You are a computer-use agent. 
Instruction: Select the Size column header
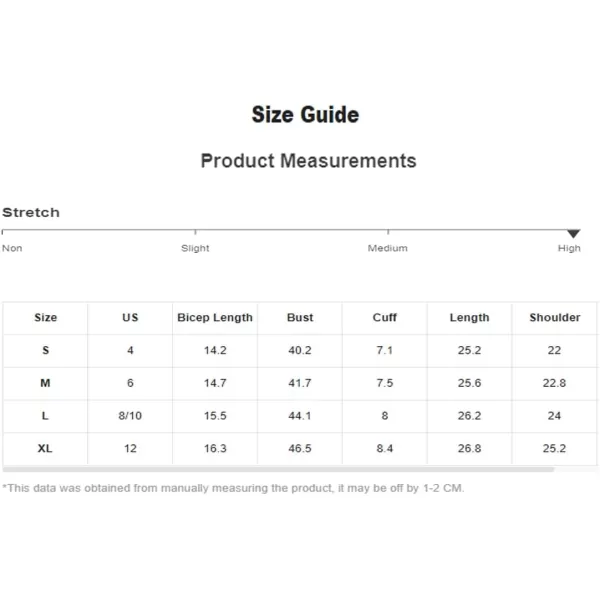[46, 318]
